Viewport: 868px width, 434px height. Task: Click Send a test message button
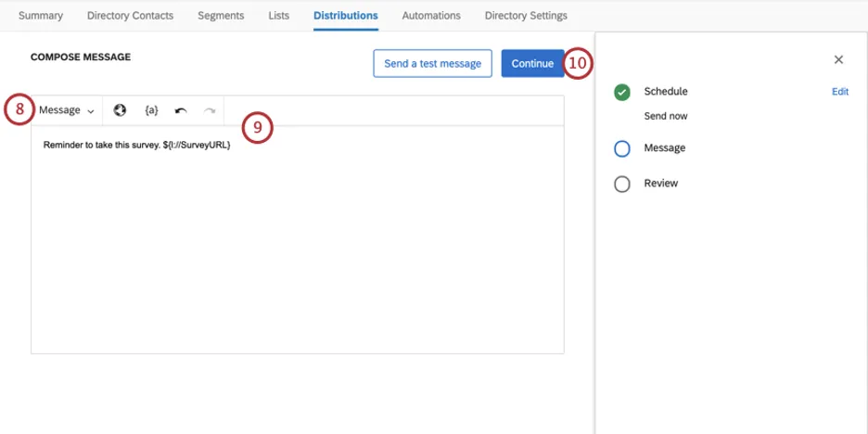pyautogui.click(x=432, y=63)
